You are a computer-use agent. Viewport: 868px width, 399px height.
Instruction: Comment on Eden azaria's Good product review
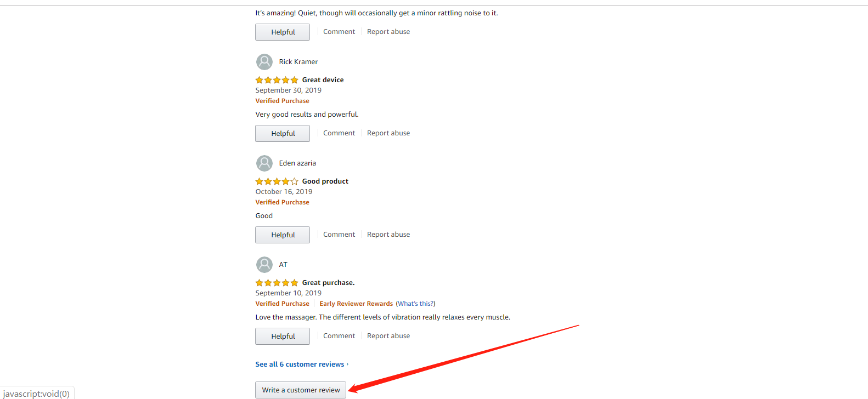339,235
